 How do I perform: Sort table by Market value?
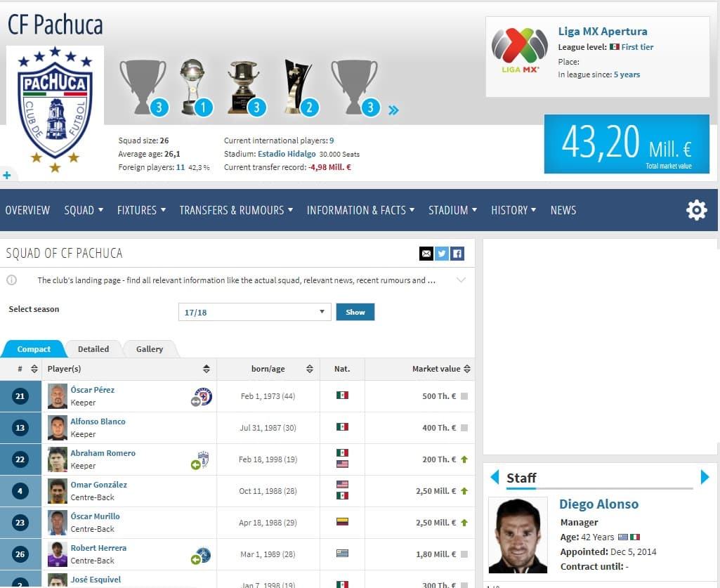pos(467,369)
